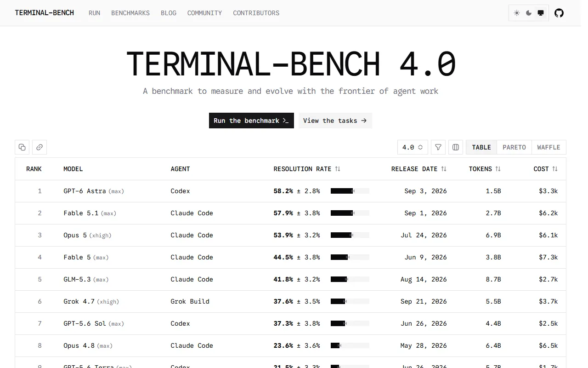Click the GPT-5.6 Sol model name

85,323
